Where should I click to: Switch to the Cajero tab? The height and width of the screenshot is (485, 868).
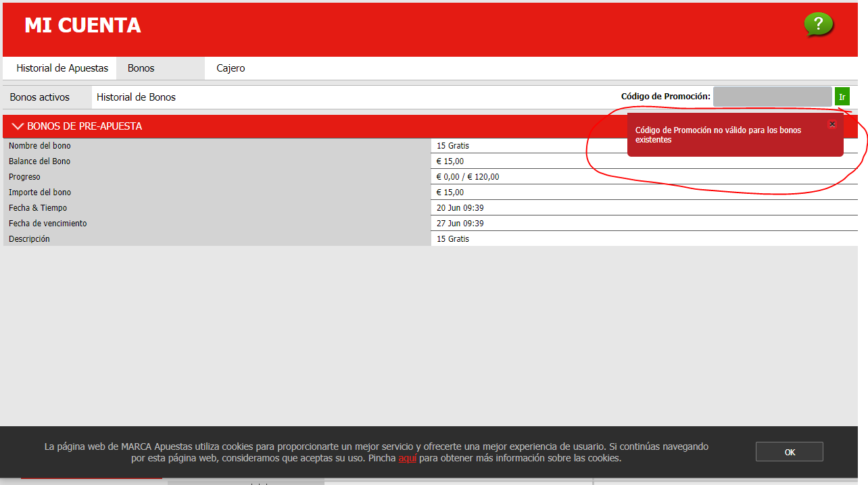(231, 68)
